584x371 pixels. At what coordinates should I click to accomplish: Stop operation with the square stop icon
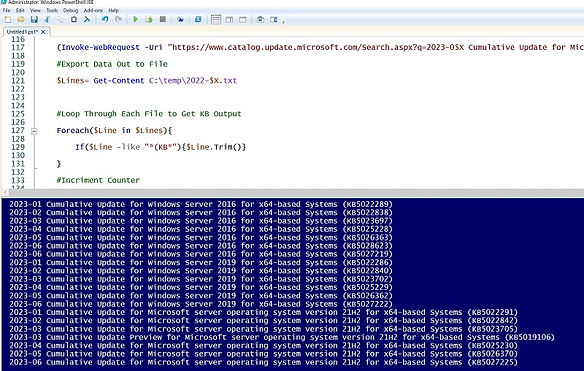pos(162,19)
